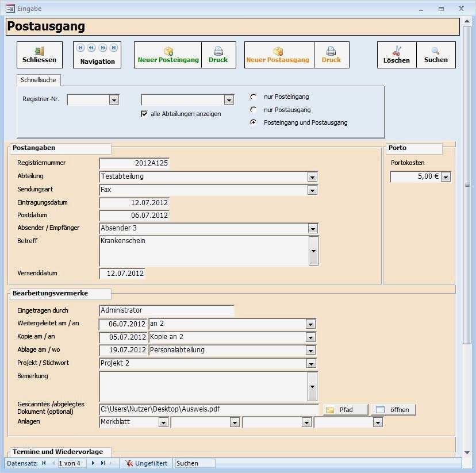Expand the Projekt / Stichwort dropdown
476x473 pixels.
(311, 363)
